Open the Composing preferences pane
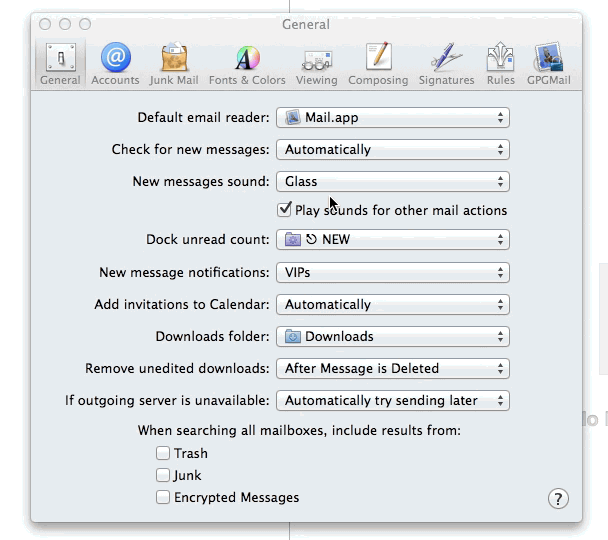This screenshot has height=540, width=608. 378,64
